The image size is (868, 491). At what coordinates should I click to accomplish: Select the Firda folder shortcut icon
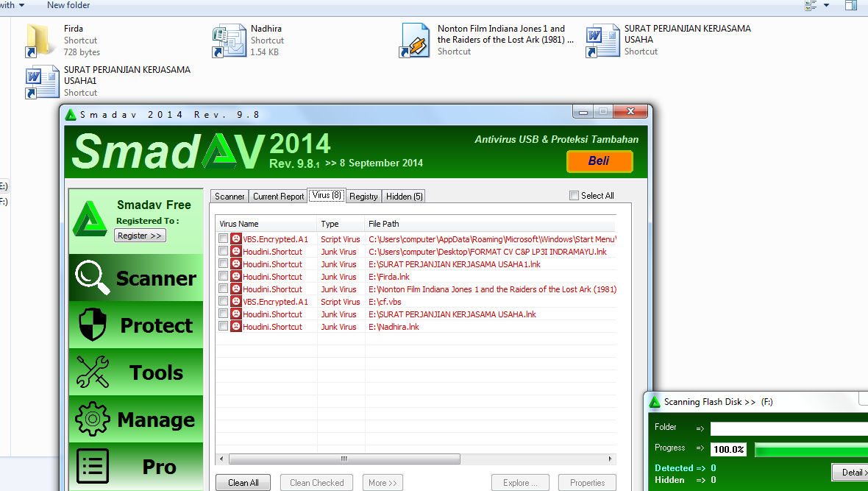point(40,40)
